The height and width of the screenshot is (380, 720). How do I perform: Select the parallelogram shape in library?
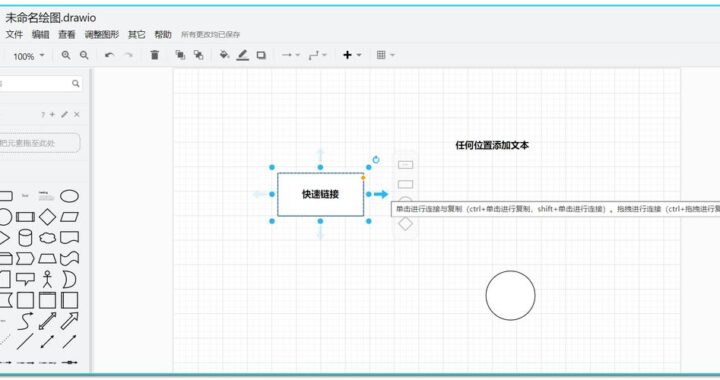tap(69, 217)
